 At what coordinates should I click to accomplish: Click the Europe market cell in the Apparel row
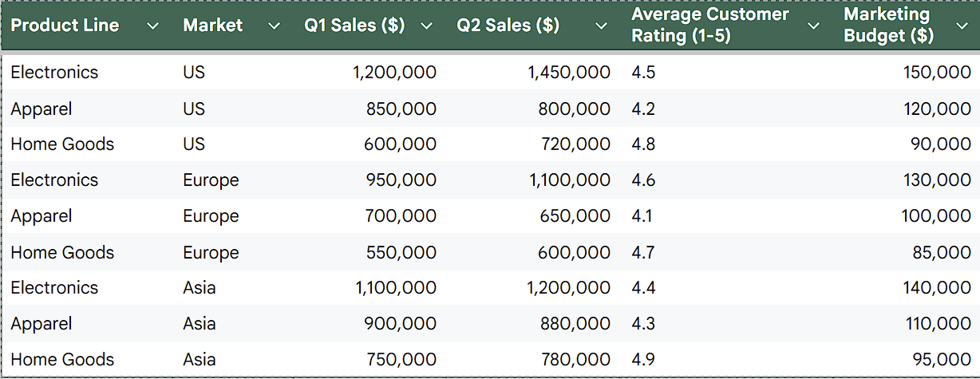click(x=211, y=216)
